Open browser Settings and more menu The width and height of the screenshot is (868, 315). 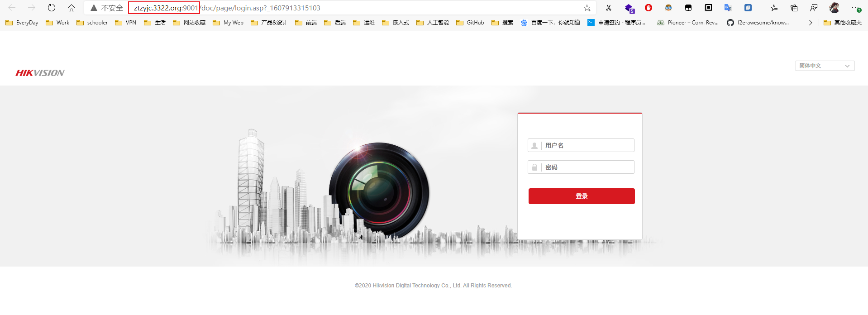[855, 8]
